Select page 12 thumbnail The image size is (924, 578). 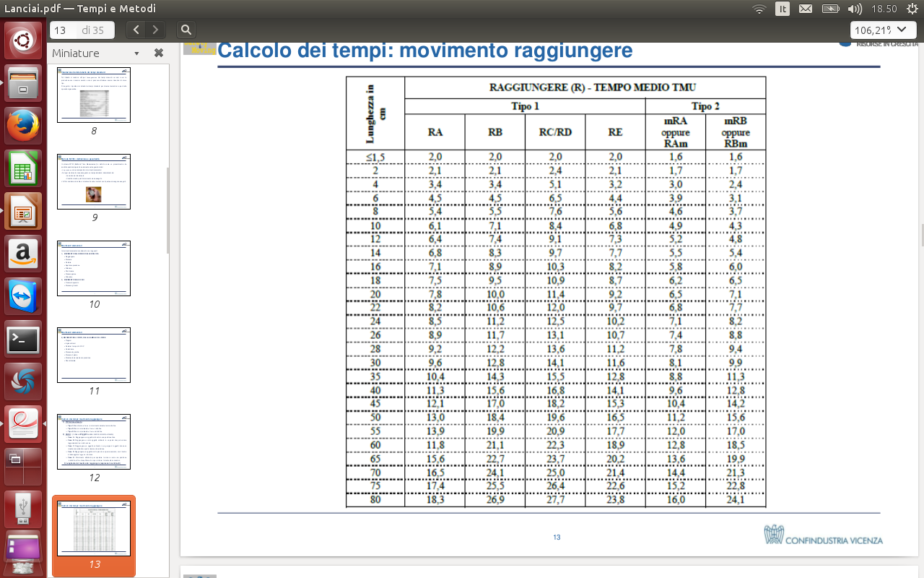94,441
